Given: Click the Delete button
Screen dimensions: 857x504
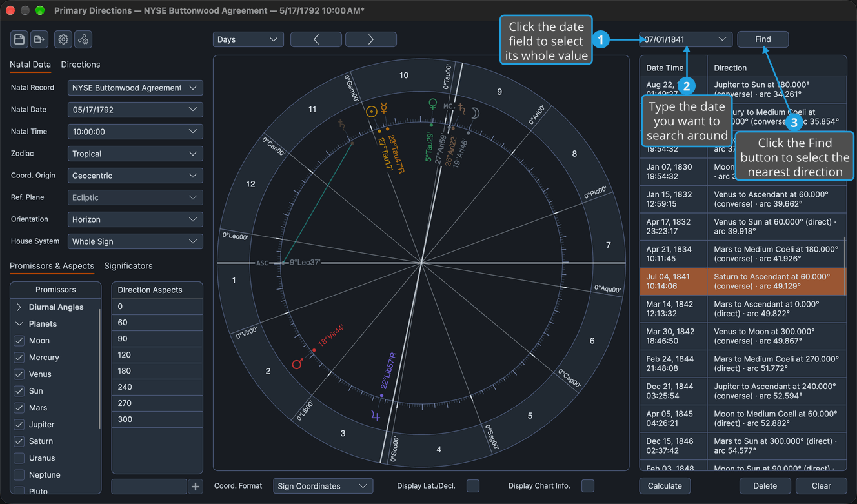Looking at the screenshot, I should 765,486.
